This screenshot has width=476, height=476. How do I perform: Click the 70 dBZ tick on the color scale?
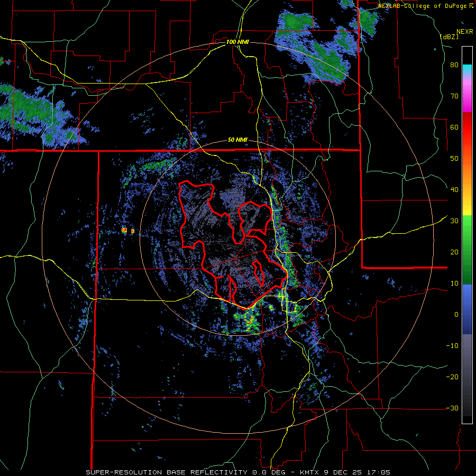pos(454,96)
